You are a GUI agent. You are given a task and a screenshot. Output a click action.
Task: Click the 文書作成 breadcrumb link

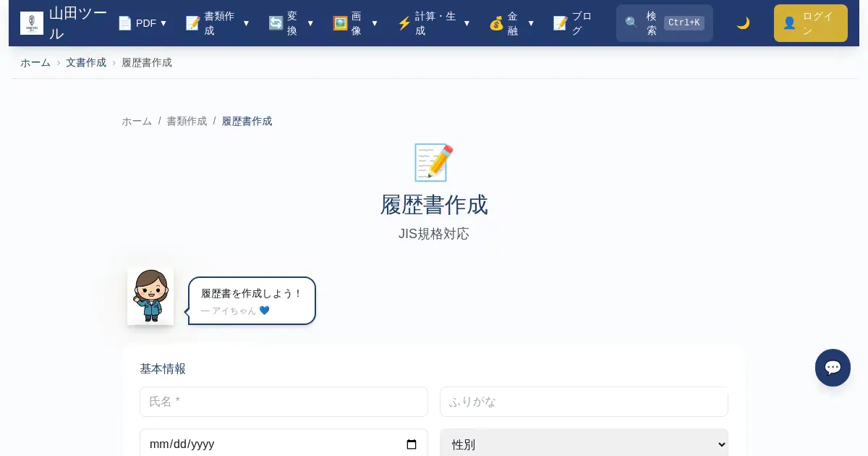tap(86, 62)
